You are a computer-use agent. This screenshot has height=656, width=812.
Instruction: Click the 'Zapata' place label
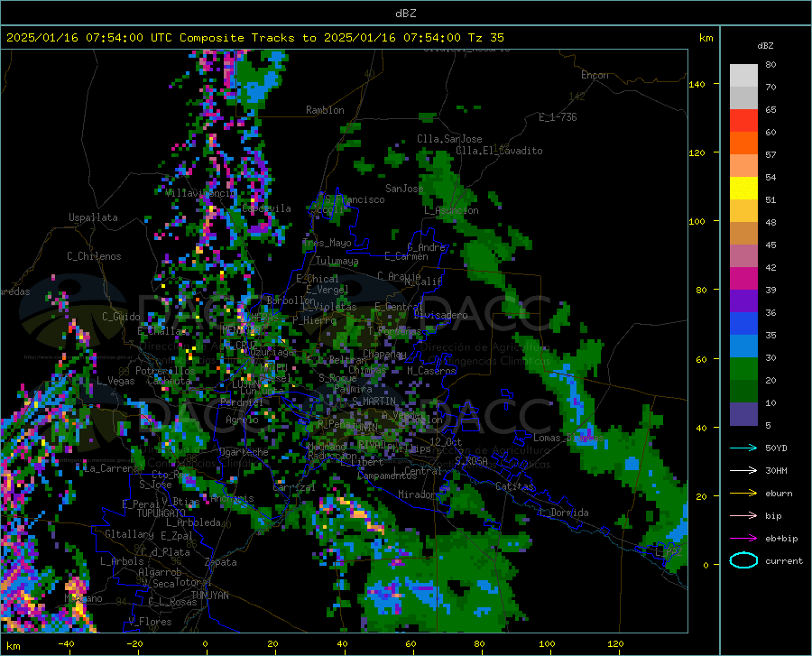tap(221, 562)
